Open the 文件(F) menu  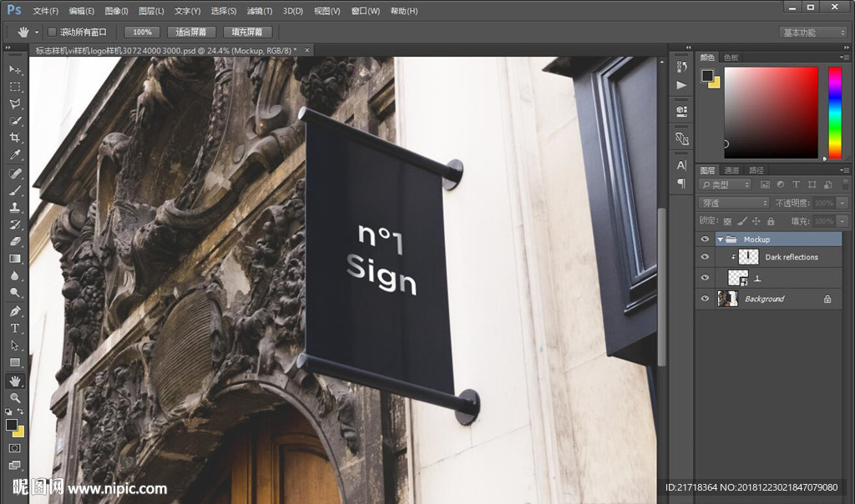tap(46, 11)
